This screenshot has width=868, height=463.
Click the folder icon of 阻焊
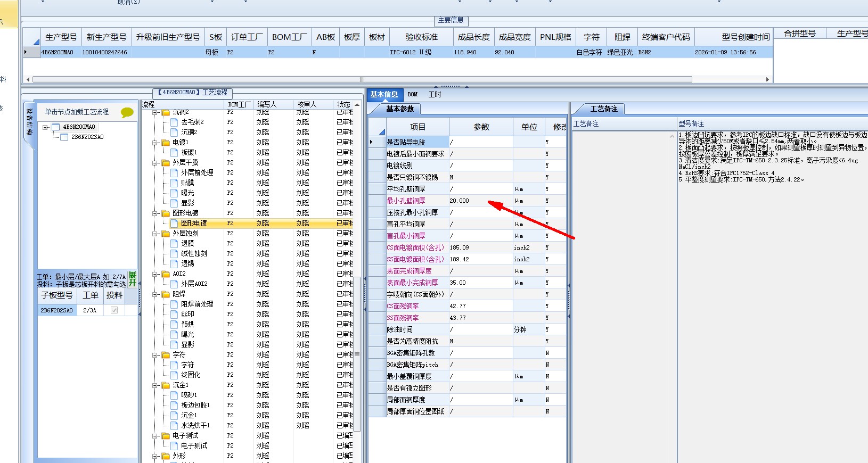[166, 294]
